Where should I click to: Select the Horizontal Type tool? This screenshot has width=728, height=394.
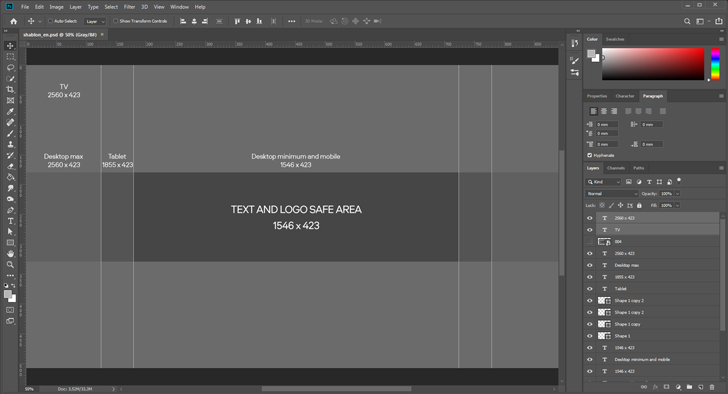point(10,221)
